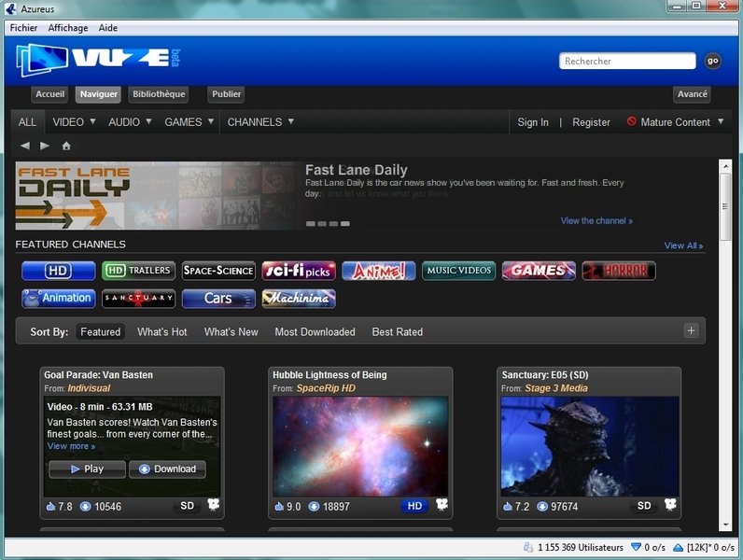Click View more on Goal Parade
This screenshot has height=560, width=743.
(71, 446)
